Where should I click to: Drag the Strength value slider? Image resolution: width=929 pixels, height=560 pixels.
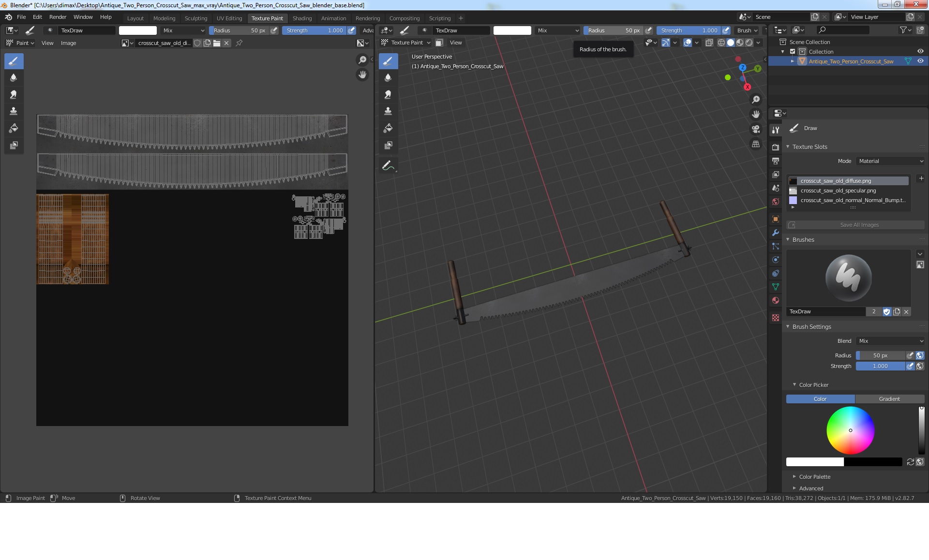coord(880,366)
